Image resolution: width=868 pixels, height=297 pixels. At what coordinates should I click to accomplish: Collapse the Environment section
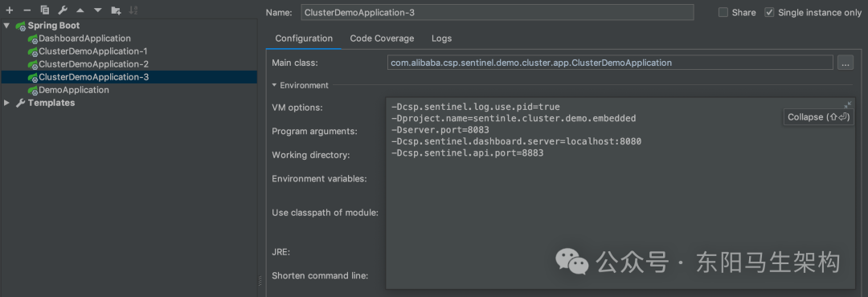[x=274, y=85]
